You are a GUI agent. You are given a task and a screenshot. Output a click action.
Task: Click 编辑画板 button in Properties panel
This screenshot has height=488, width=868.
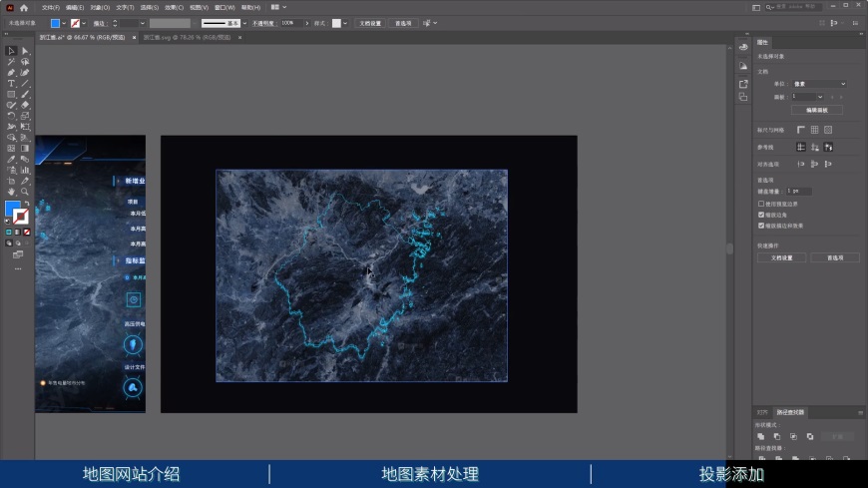tap(817, 110)
